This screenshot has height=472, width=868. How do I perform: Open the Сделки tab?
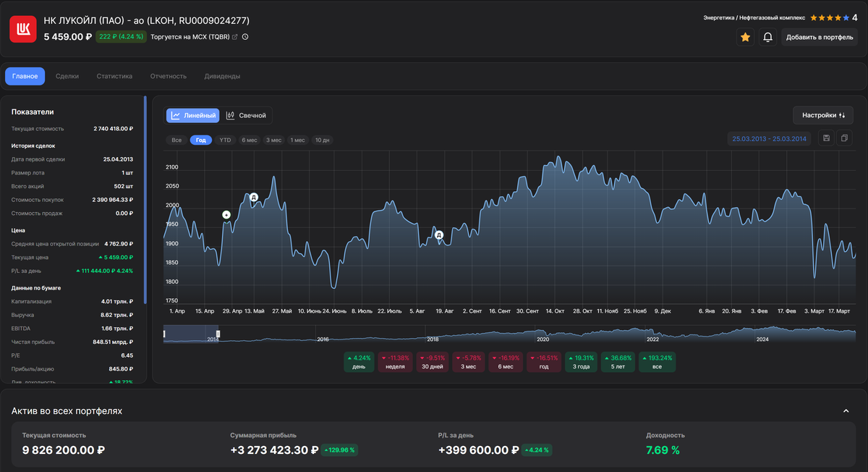pyautogui.click(x=67, y=76)
